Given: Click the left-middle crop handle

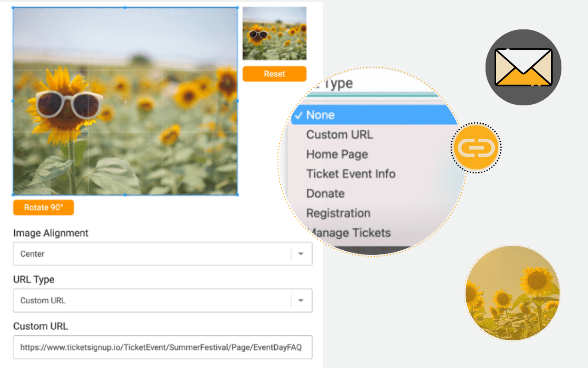Looking at the screenshot, I should tap(12, 102).
